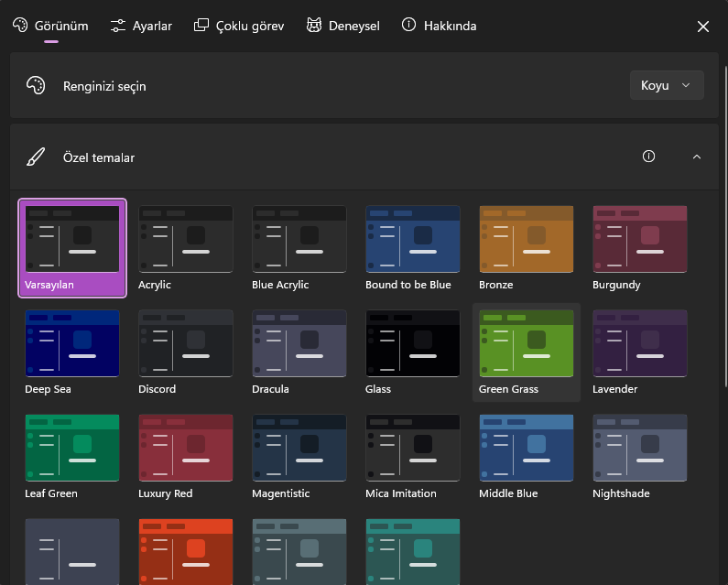Select the gray-teal theme below Magentistic

[299, 551]
